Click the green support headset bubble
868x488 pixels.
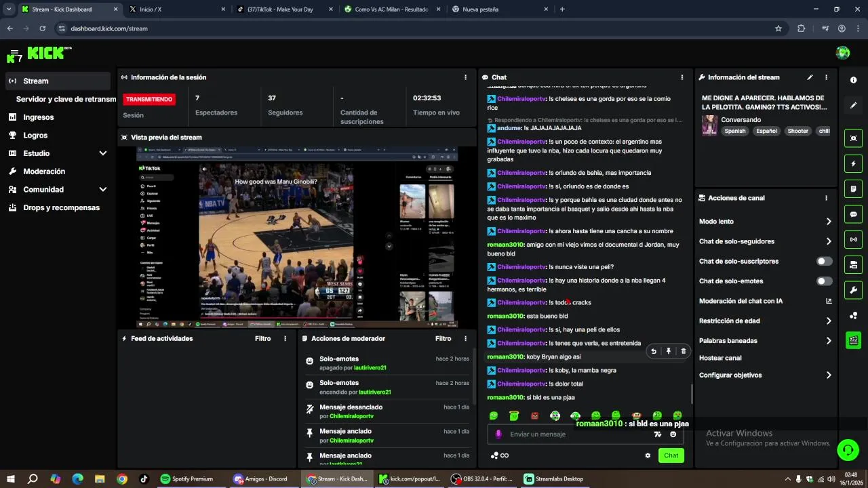(x=847, y=449)
